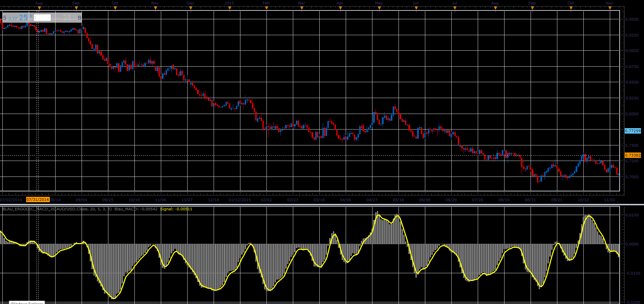This screenshot has width=644, height=304.
Task: Click the 0.7000 price axis label
Action: click(x=632, y=177)
